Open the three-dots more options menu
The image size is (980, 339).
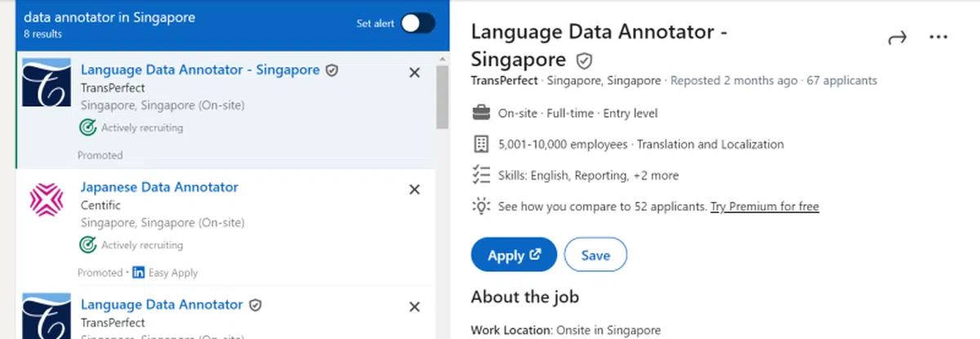coord(938,38)
